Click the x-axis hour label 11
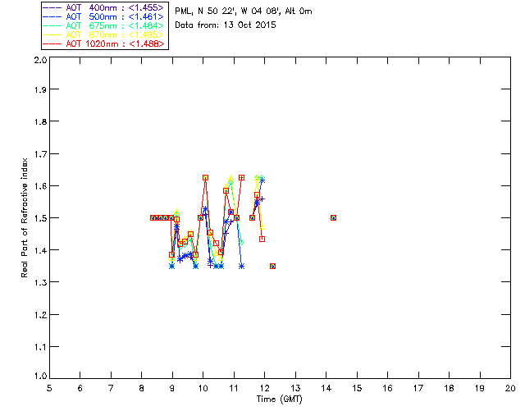This screenshot has height=420, width=525. [x=234, y=388]
